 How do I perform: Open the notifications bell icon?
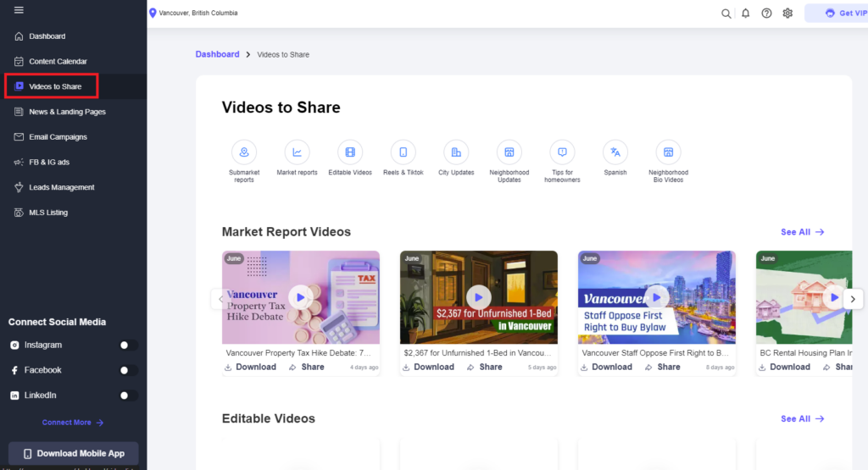pyautogui.click(x=746, y=14)
